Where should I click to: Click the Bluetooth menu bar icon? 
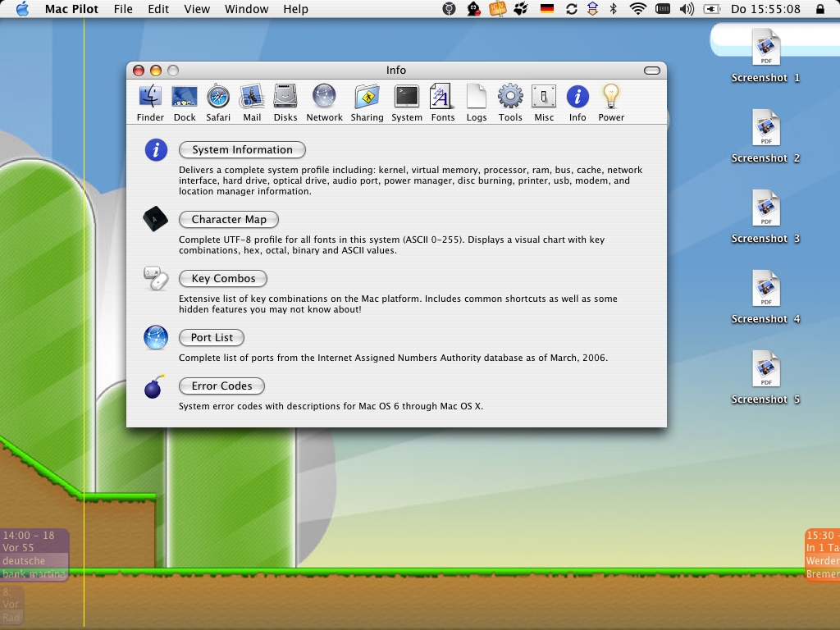[614, 9]
